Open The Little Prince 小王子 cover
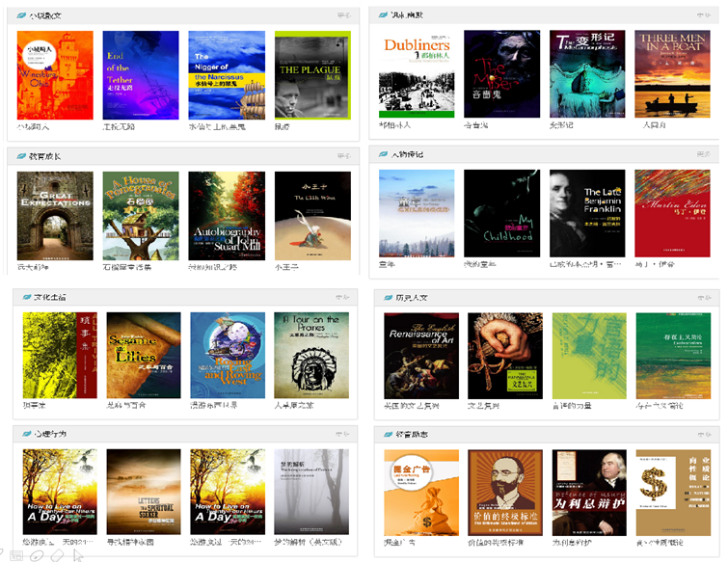The width and height of the screenshot is (728, 563). (312, 216)
